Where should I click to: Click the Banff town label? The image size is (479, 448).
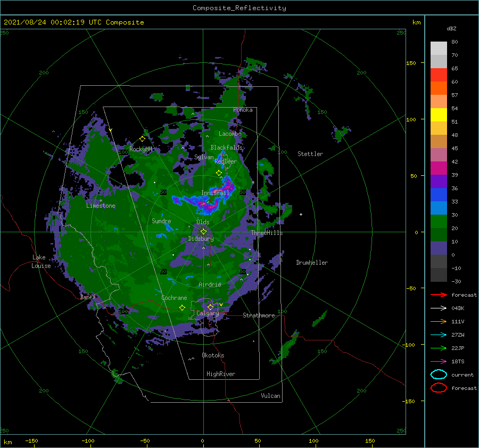[x=88, y=297]
